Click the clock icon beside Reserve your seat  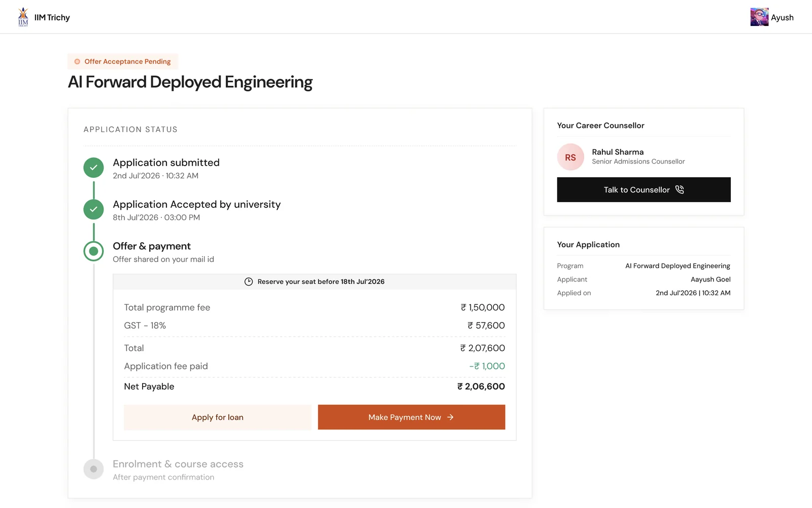click(x=249, y=282)
